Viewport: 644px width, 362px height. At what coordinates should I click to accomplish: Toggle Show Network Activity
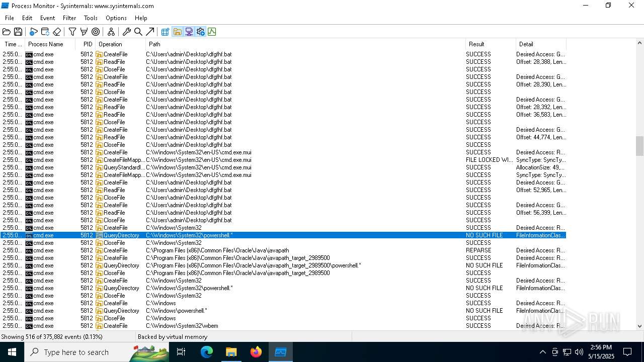[189, 32]
